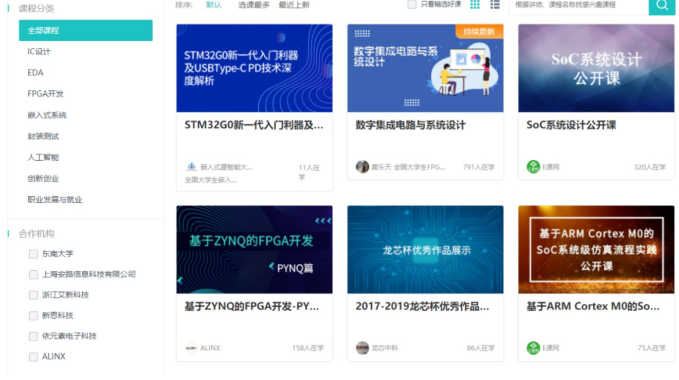Select the 职业发展与就业 category
679x380 pixels.
[55, 200]
